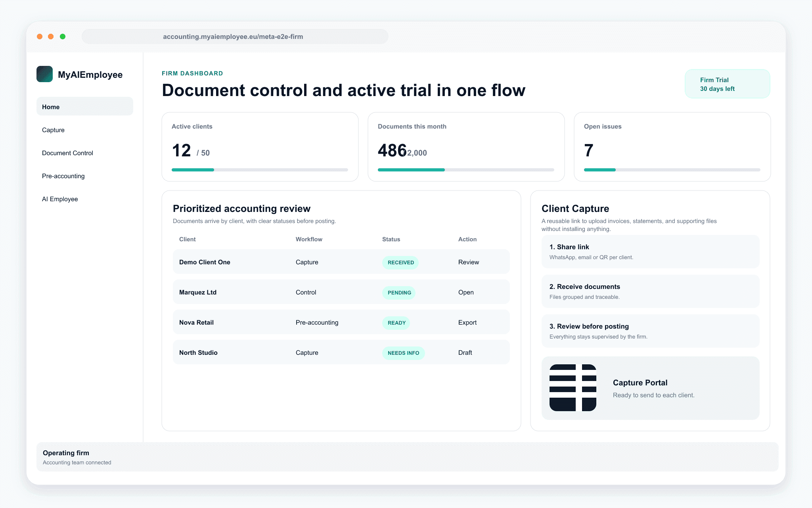812x508 pixels.
Task: Click the documents count 486
Action: coord(392,150)
